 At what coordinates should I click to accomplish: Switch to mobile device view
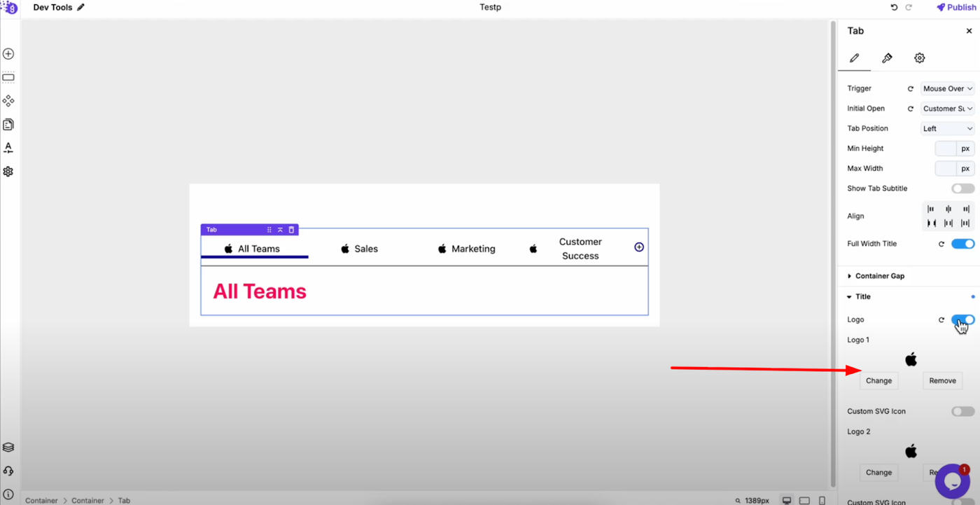click(x=822, y=500)
